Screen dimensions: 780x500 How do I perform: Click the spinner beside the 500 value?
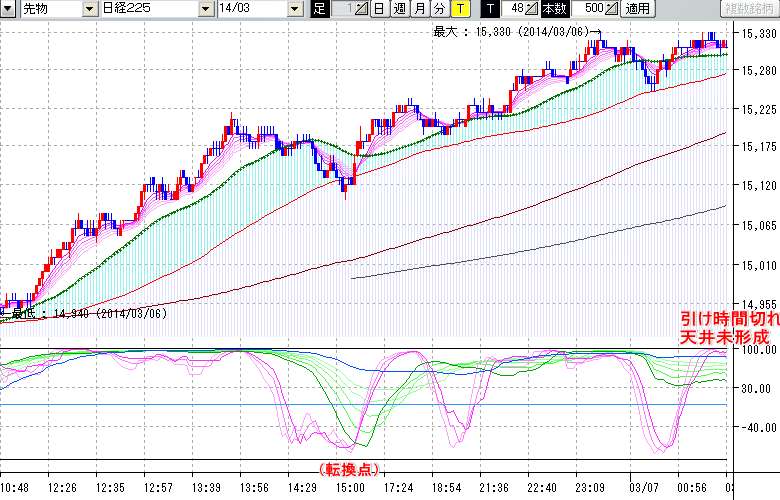[x=613, y=9]
